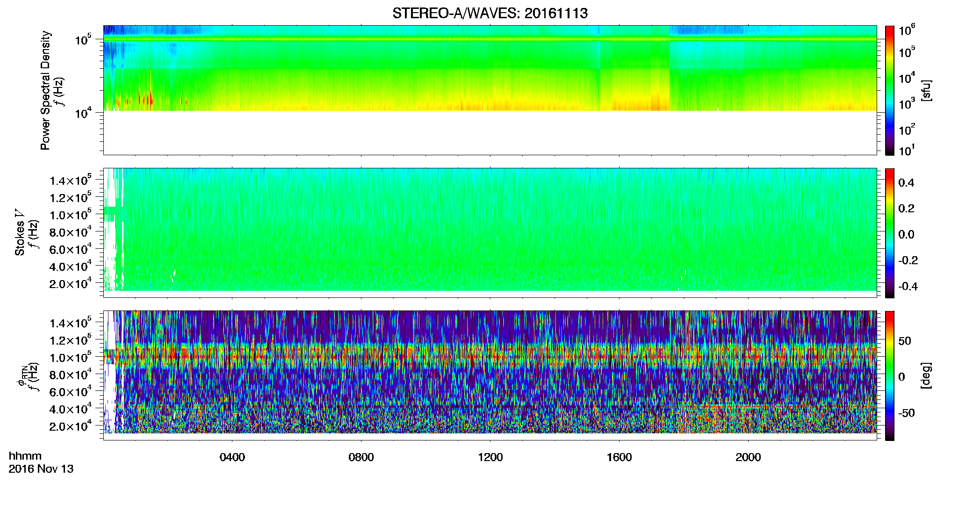Screen dimensions: 980x505
Task: Click the hhmm time format label
Action: coord(25,456)
